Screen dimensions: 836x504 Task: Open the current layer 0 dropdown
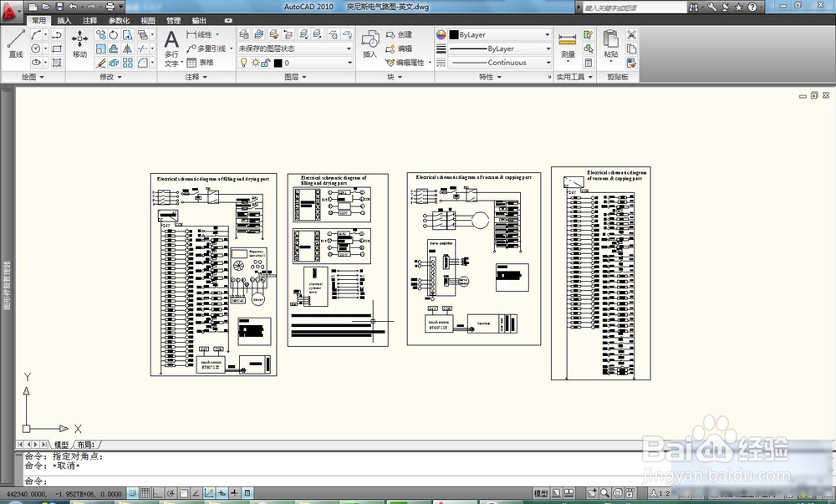point(295,63)
